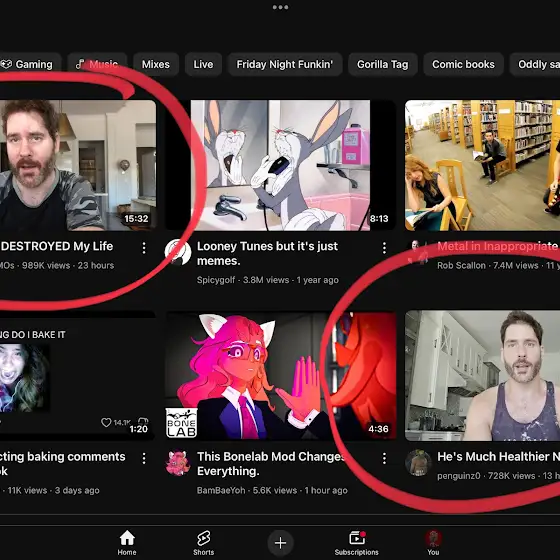Click '989K views · 23 hours' text
The width and height of the screenshot is (560, 560).
(x=68, y=265)
